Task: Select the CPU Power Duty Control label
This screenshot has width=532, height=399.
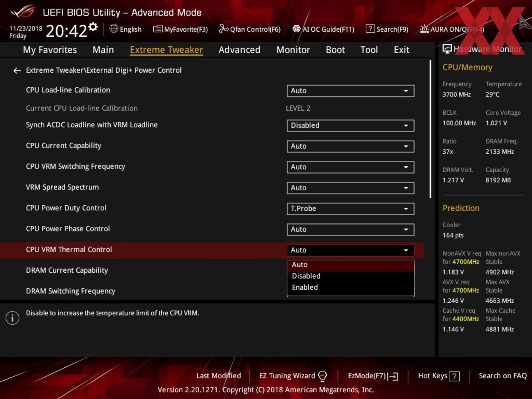Action: coord(66,208)
